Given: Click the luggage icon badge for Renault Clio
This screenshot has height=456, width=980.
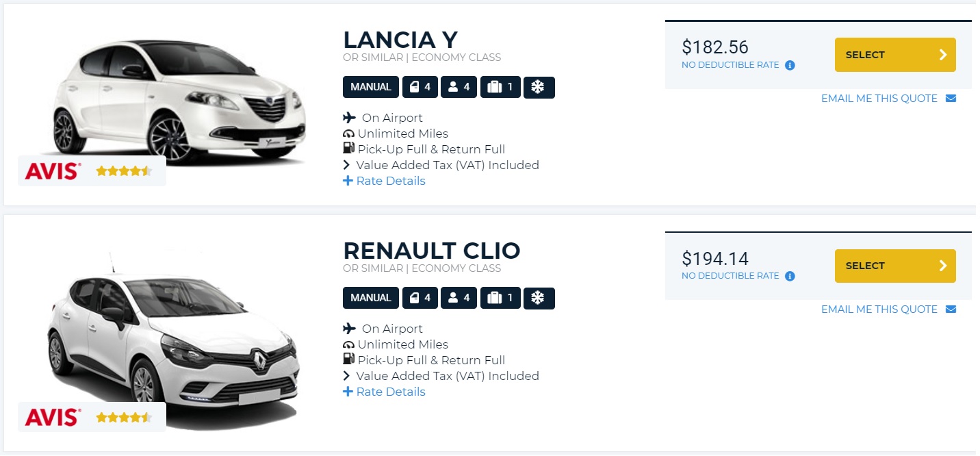Looking at the screenshot, I should coord(500,299).
